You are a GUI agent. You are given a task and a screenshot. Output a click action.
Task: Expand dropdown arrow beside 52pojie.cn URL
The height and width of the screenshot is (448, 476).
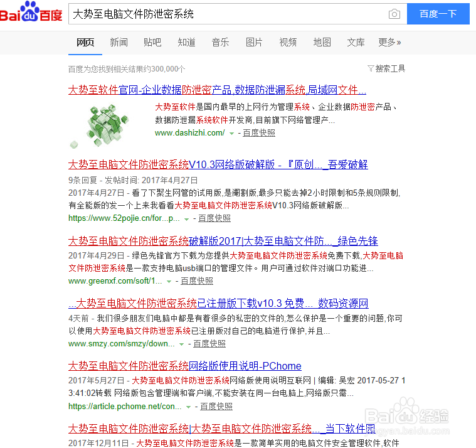187,219
